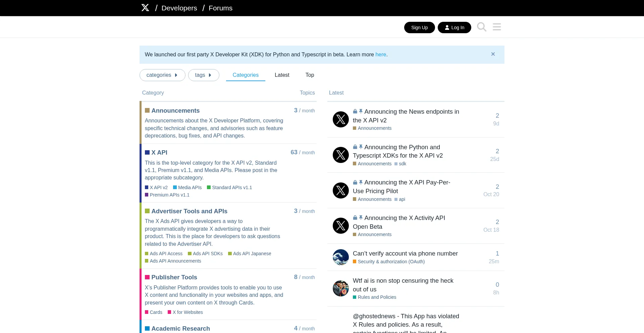The image size is (644, 333).
Task: Open 'Announcing the News endpoints' topic
Action: click(406, 116)
